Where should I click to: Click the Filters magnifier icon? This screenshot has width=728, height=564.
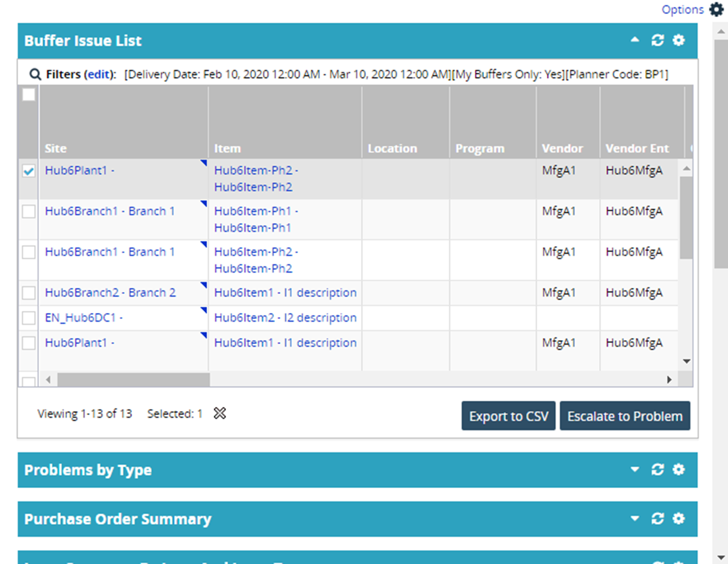35,74
